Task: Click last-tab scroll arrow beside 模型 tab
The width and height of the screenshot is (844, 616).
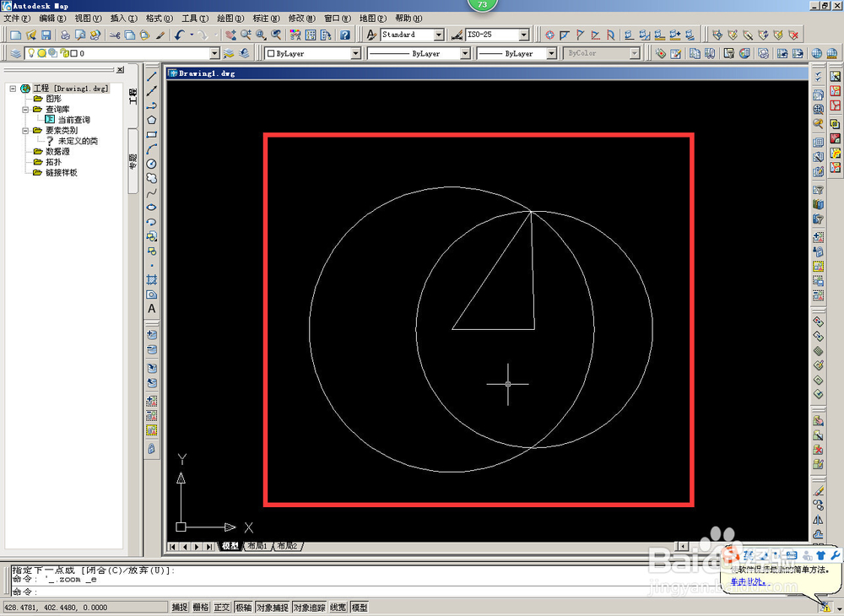Action: [x=209, y=547]
